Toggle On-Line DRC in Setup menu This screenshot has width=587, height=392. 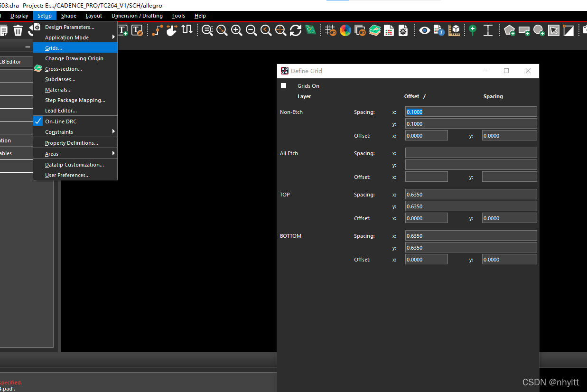[x=61, y=121]
